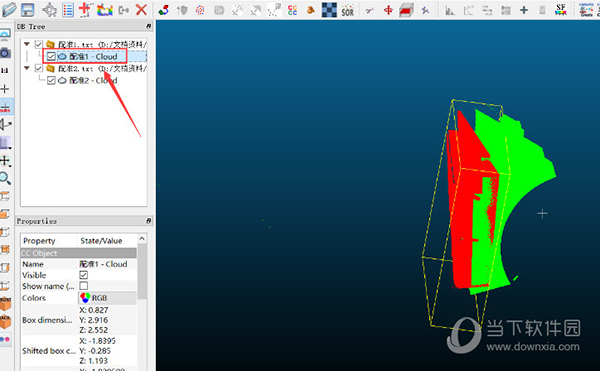Click the Register clouds red-green icon
This screenshot has height=371, width=600.
click(x=163, y=10)
